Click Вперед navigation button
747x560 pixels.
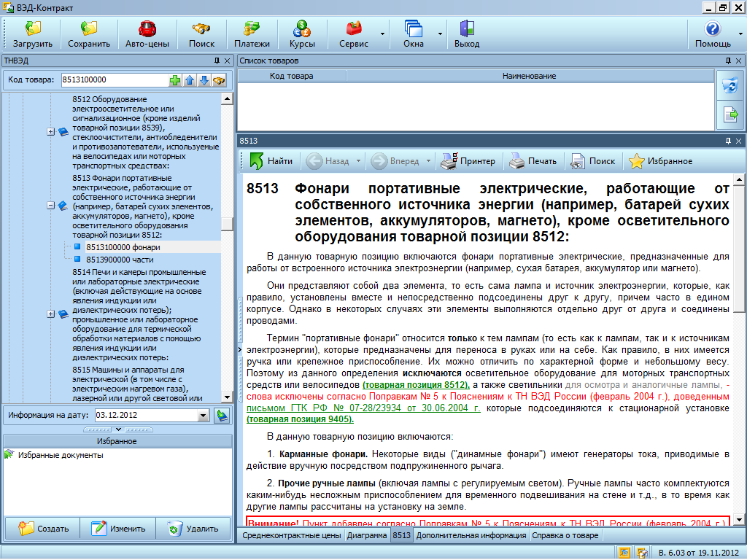click(x=395, y=161)
